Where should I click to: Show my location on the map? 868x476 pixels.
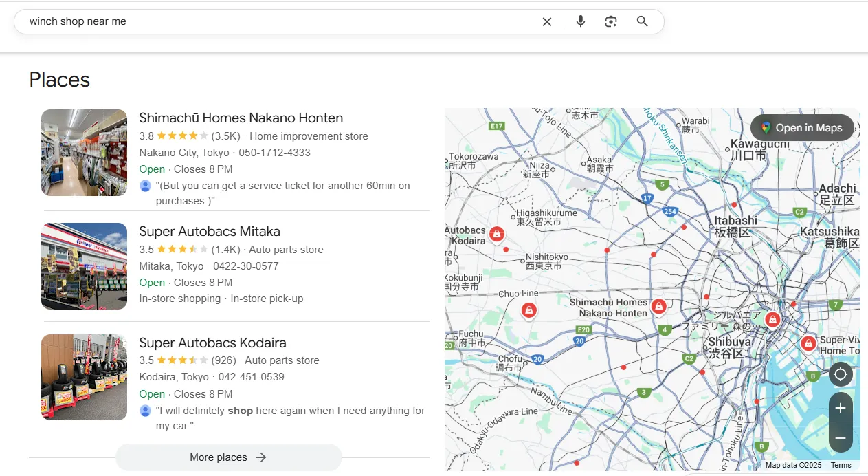841,375
